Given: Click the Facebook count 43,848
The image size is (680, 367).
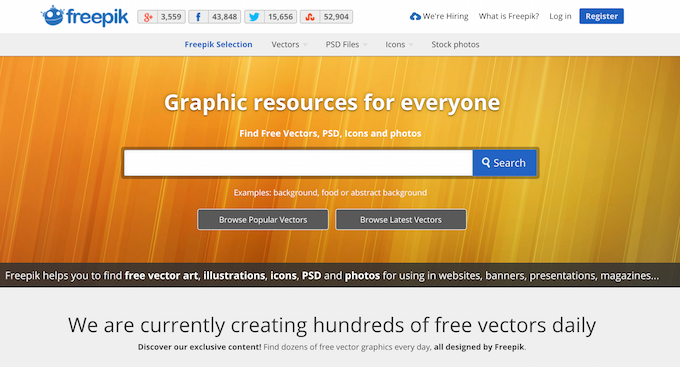Looking at the screenshot, I should 224,17.
